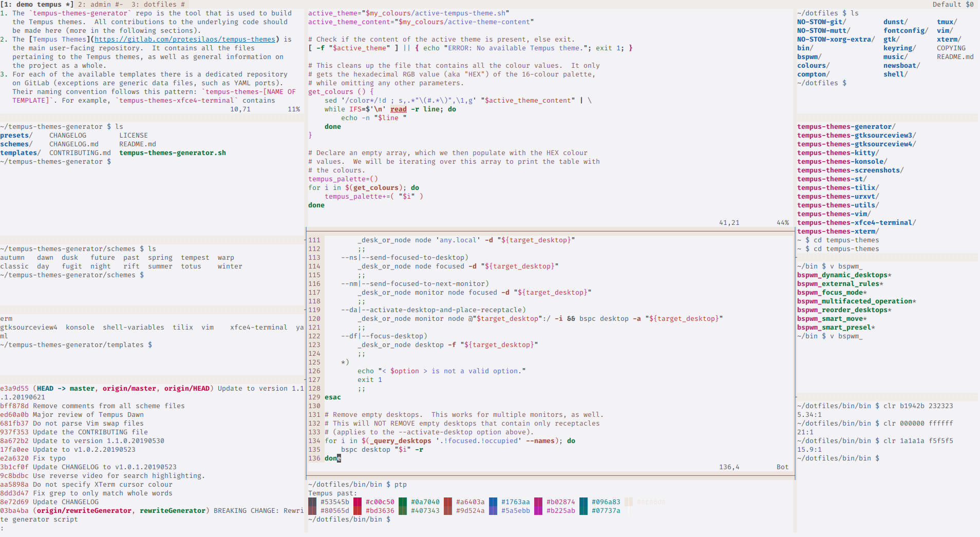
Task: Click the 'winter' scheme name
Action: [230, 266]
